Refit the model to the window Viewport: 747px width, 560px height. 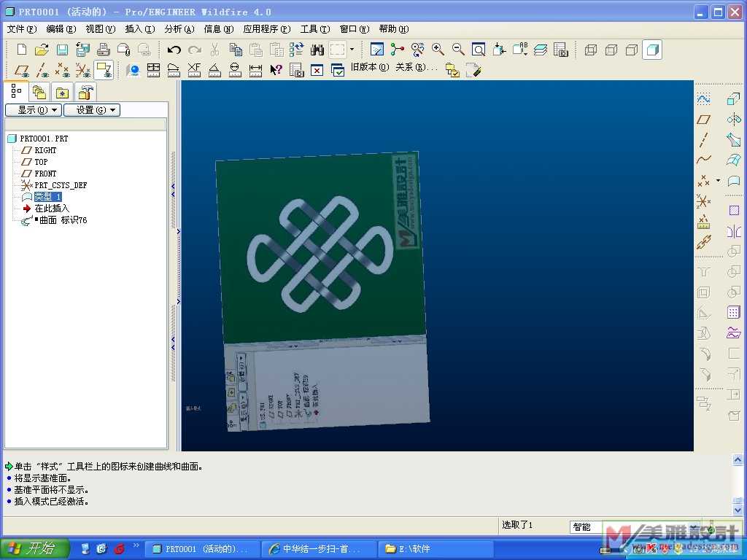(x=479, y=50)
